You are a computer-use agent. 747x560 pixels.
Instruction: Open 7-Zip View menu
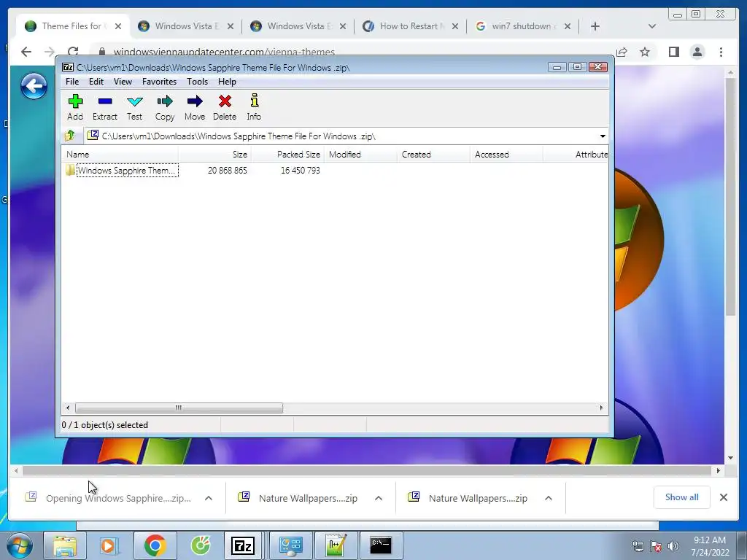123,82
